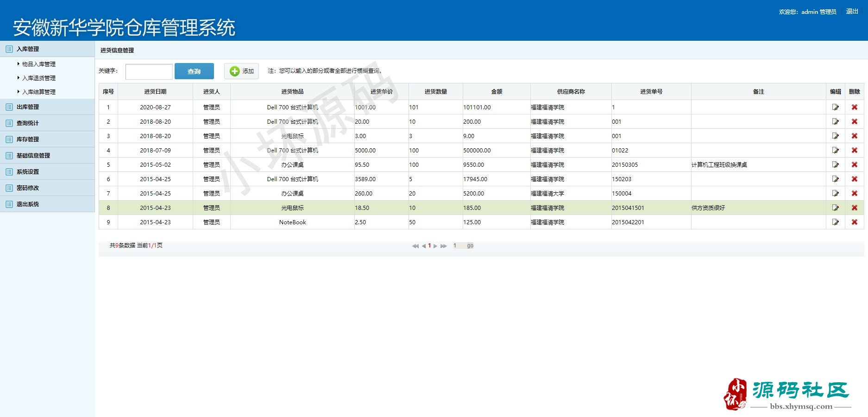Click the pagination go button
The height and width of the screenshot is (417, 868).
(470, 246)
